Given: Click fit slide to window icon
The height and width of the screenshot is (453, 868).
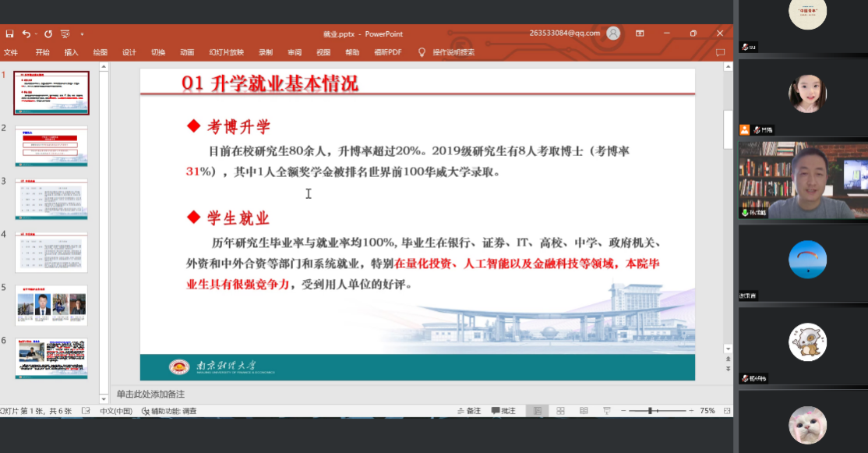Looking at the screenshot, I should [726, 411].
